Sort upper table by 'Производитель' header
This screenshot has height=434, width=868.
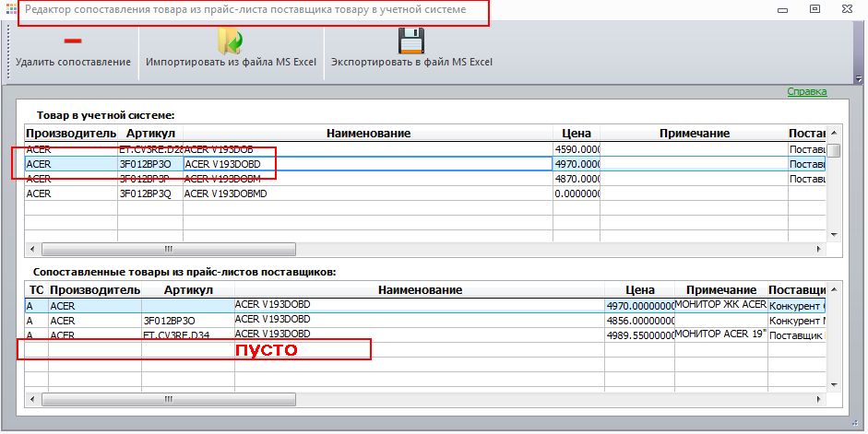tap(71, 134)
